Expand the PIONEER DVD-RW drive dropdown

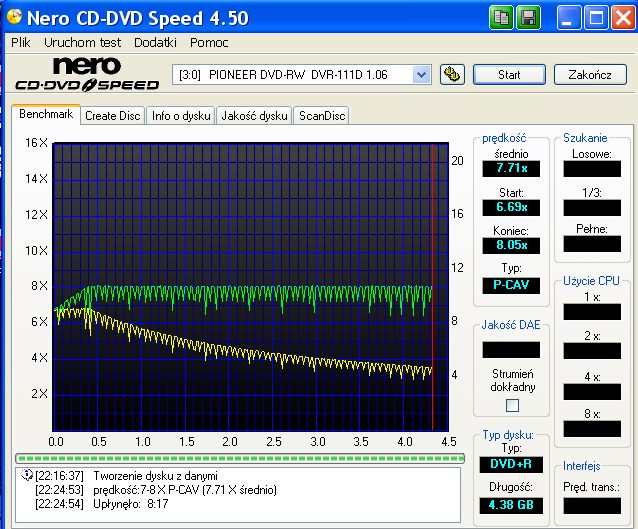pyautogui.click(x=422, y=74)
